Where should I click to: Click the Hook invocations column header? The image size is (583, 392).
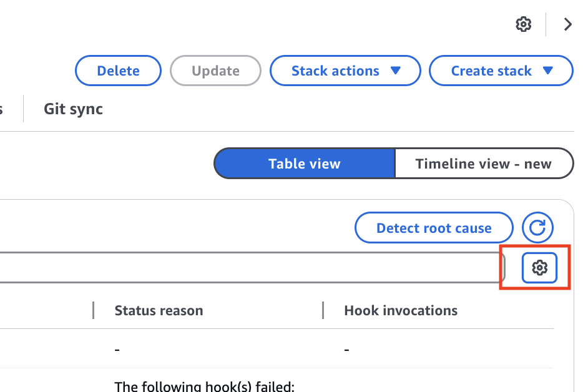tap(401, 310)
